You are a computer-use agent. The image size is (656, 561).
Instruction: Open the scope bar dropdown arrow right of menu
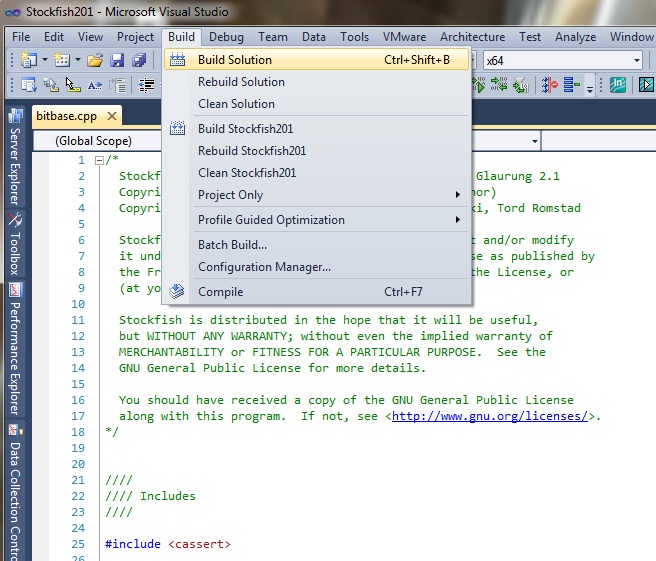tap(535, 141)
